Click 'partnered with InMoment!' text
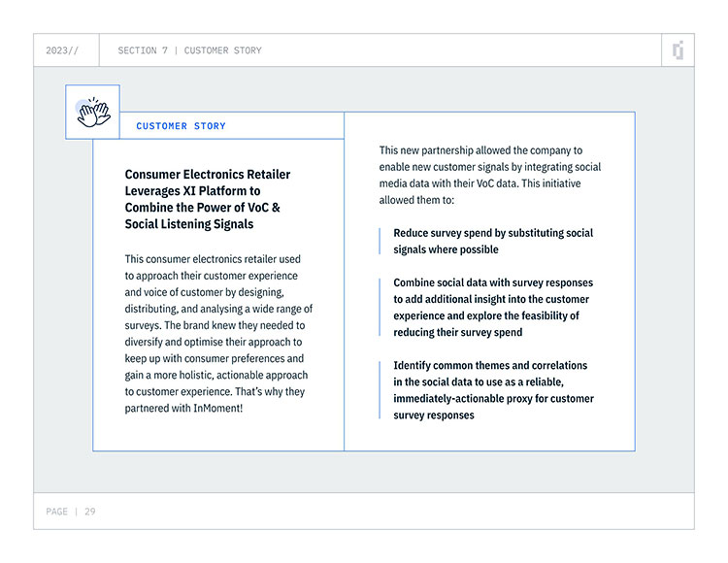The width and height of the screenshot is (728, 563). coord(183,408)
